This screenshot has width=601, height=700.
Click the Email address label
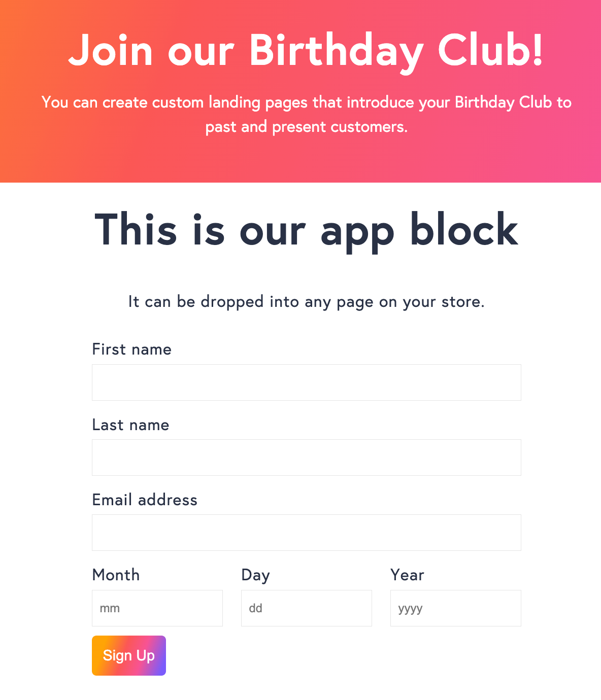click(145, 500)
